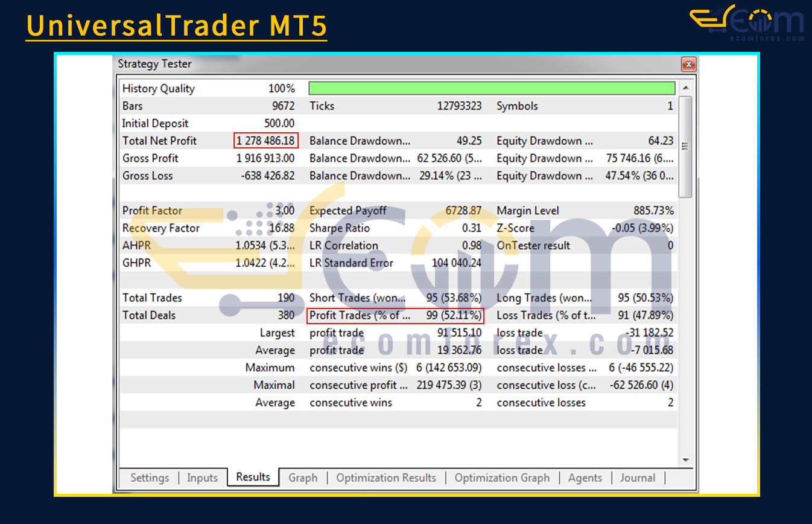Select maximal consecutive loss -62 526.60 (4)
The width and height of the screenshot is (812, 524).
641,385
